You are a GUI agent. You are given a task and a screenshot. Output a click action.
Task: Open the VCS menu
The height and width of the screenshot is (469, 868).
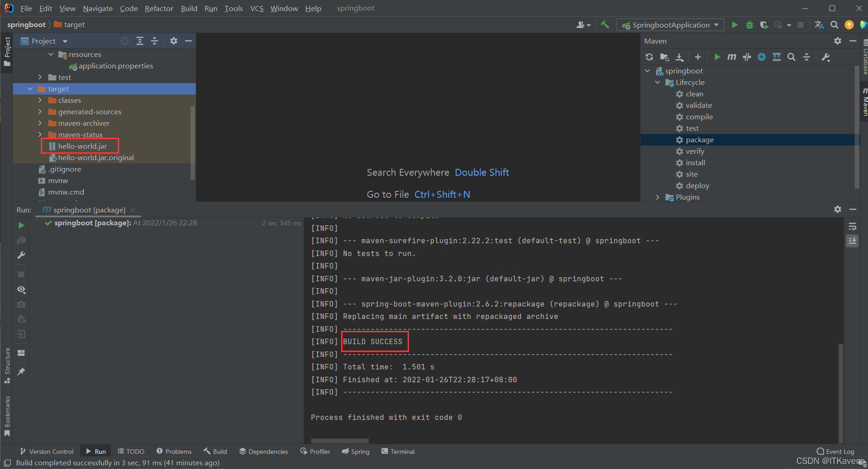[x=257, y=8]
